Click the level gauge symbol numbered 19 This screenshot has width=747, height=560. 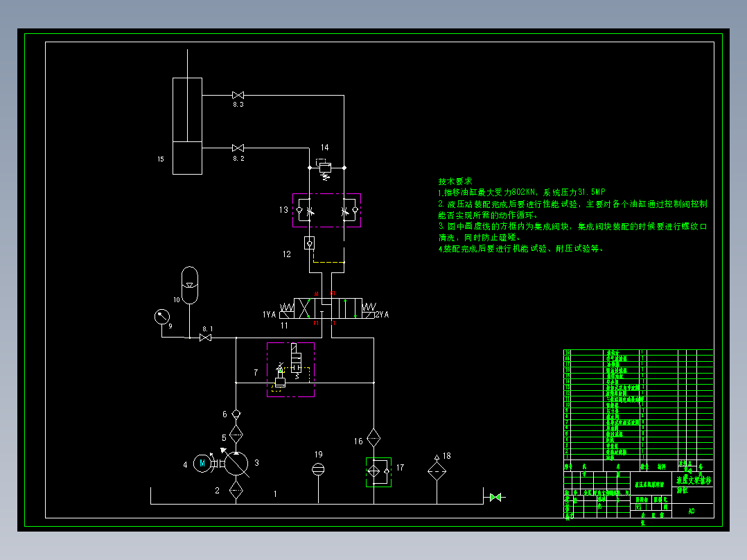[x=318, y=469]
